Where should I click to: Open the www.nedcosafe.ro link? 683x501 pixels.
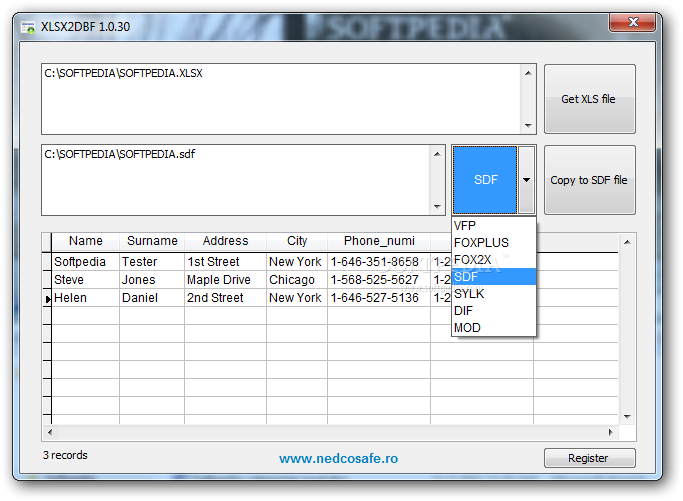click(338, 458)
